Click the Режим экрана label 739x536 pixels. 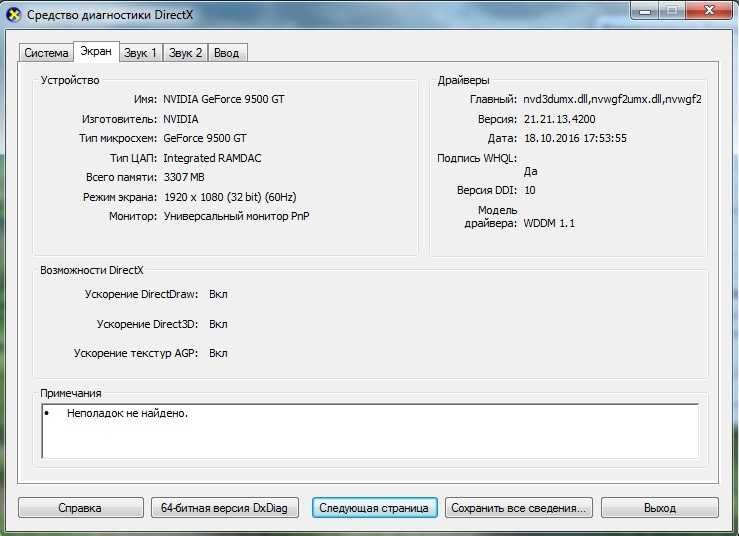point(120,197)
